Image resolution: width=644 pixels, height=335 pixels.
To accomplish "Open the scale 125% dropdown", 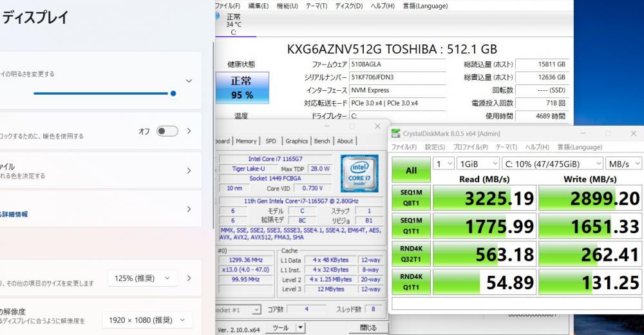I will coord(142,278).
